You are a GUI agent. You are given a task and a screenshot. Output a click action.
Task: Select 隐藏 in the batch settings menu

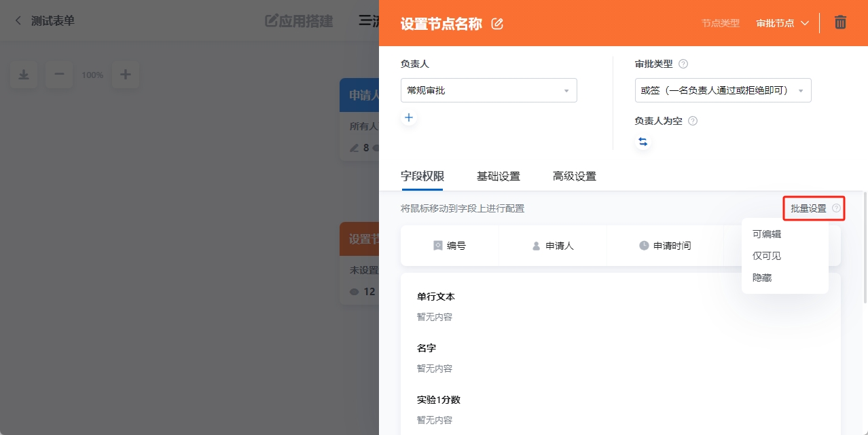pyautogui.click(x=761, y=277)
